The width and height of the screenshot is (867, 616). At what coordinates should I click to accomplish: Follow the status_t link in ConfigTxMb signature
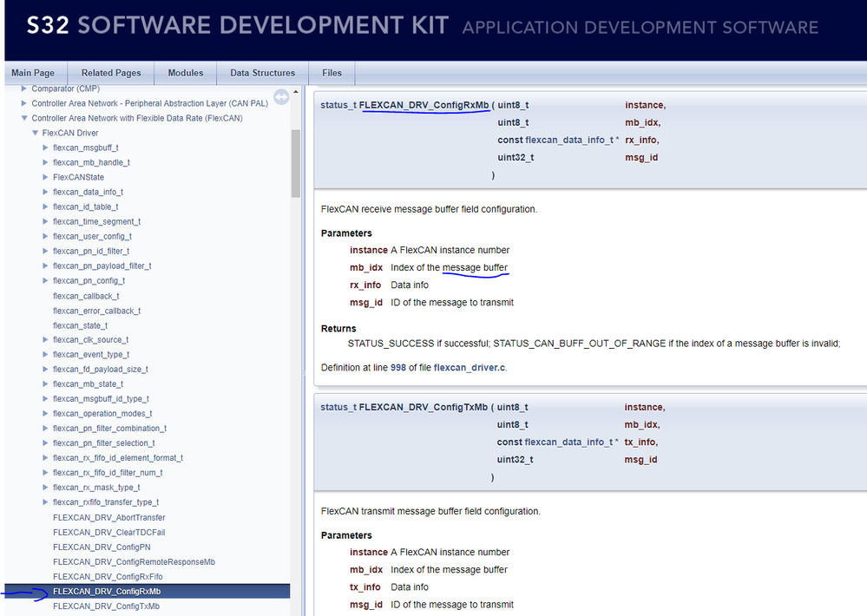(x=338, y=407)
